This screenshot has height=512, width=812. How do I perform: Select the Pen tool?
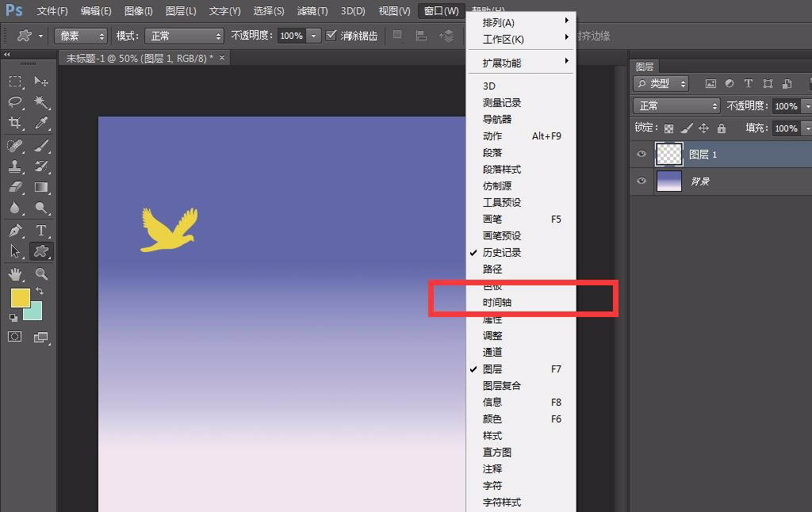point(15,231)
